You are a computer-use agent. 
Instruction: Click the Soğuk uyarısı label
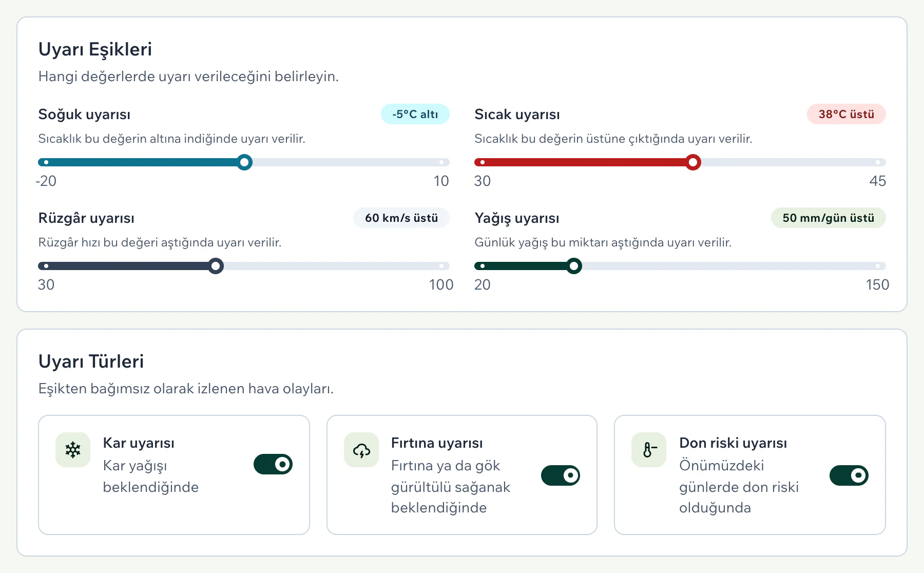[x=84, y=114]
